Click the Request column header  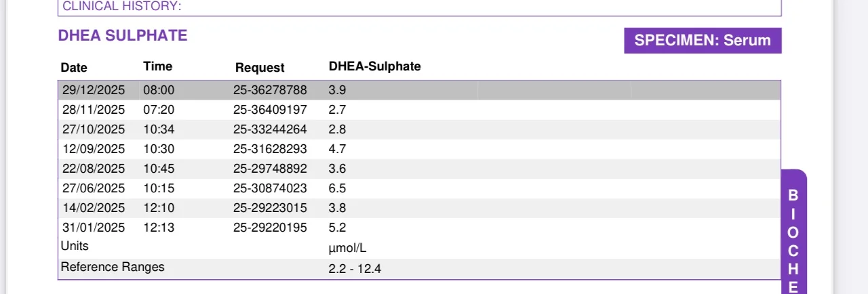(260, 68)
